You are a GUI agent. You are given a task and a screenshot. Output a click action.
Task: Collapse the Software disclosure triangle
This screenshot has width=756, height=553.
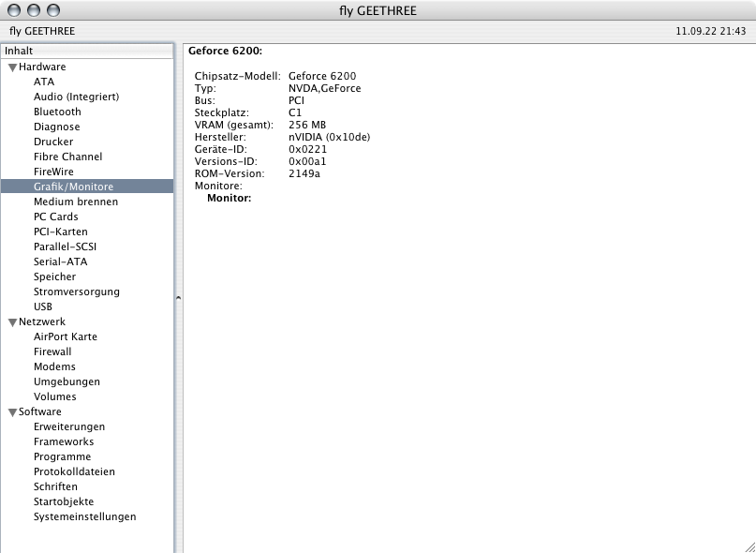click(12, 412)
